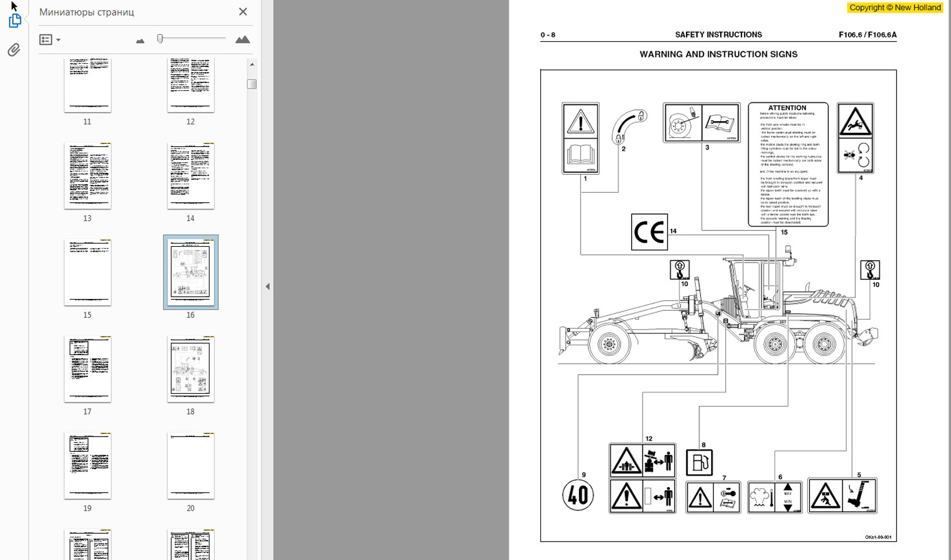
Task: Collapse the navigation pane with arrow
Action: click(x=267, y=287)
